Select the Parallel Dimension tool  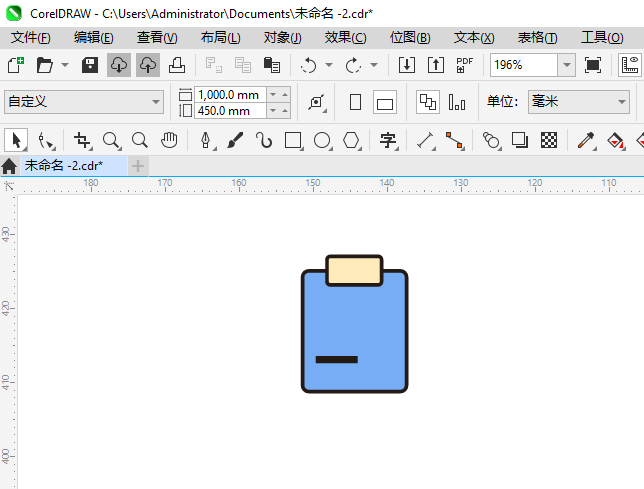click(x=426, y=140)
